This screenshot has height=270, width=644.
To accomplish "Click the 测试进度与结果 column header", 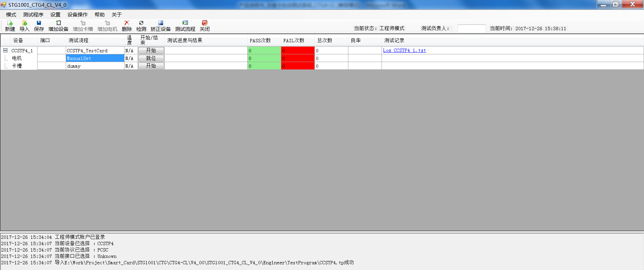I will [x=206, y=40].
